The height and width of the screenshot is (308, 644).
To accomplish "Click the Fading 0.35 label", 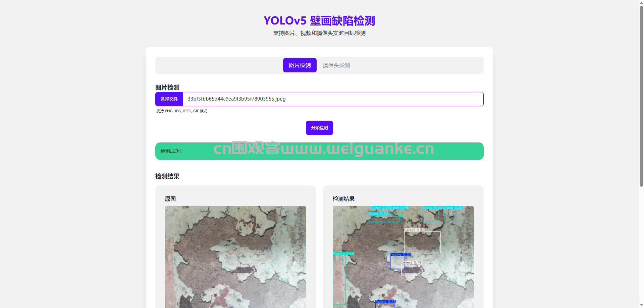I will pyautogui.click(x=400, y=254).
